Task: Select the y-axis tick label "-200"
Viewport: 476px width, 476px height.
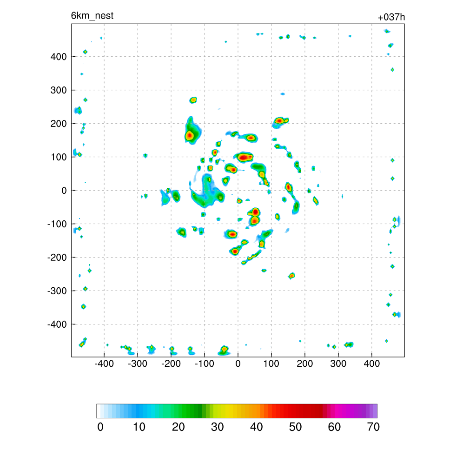Action: tap(57, 258)
